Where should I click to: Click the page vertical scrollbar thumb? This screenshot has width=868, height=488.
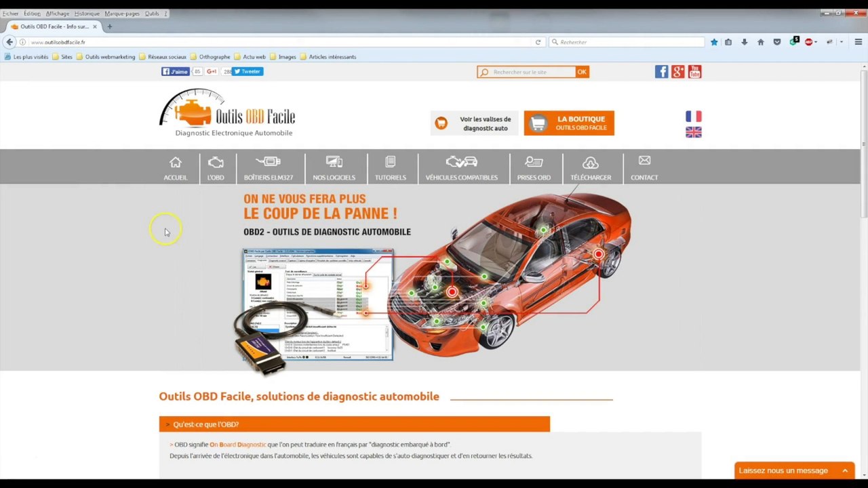coord(863,144)
